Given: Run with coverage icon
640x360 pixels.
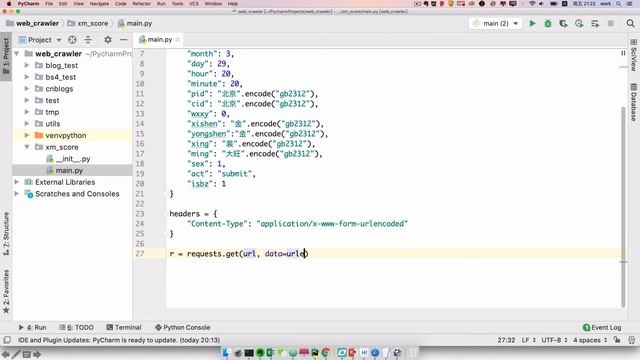Looking at the screenshot, I should pyautogui.click(x=564, y=24).
